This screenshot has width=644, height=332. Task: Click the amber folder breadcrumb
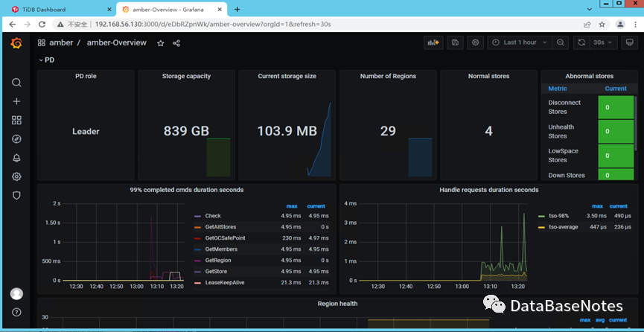click(x=61, y=42)
